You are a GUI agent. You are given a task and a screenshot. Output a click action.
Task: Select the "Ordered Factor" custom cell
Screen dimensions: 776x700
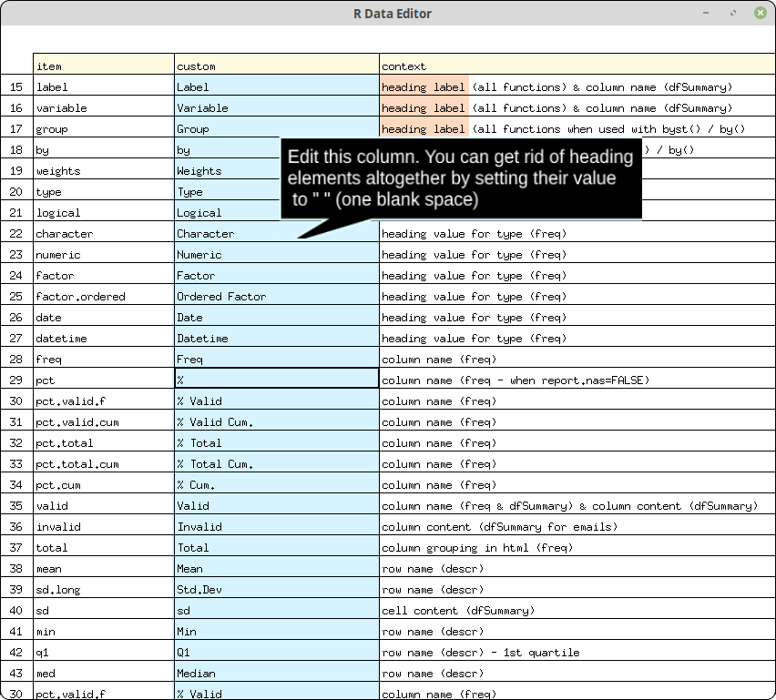(277, 297)
